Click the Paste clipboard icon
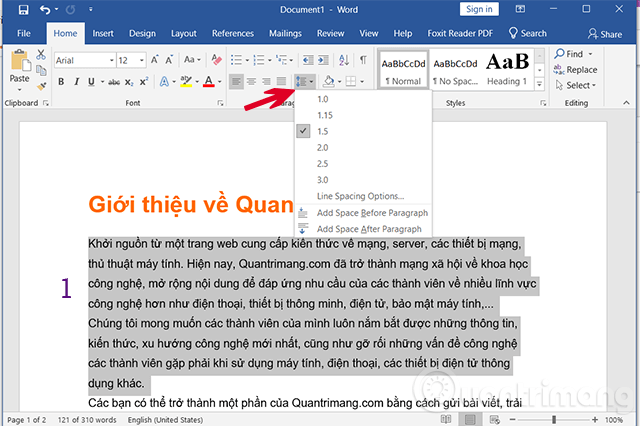The width and height of the screenshot is (640, 426). (20, 60)
